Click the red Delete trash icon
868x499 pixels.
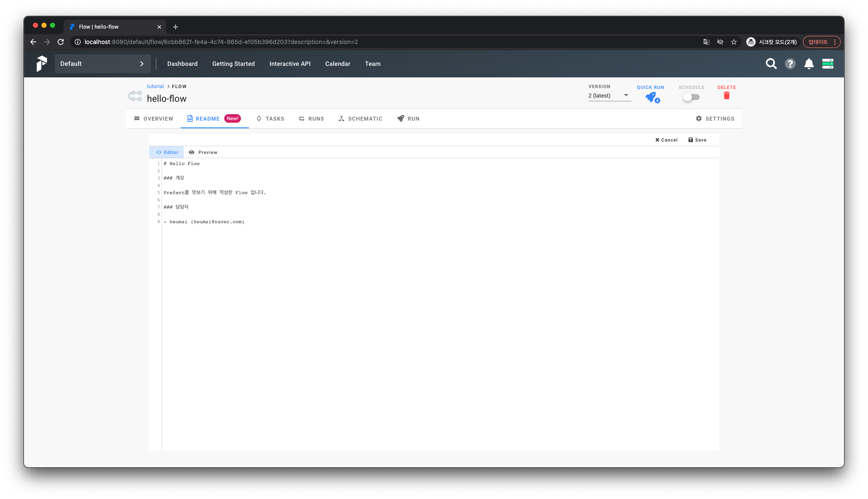point(726,96)
